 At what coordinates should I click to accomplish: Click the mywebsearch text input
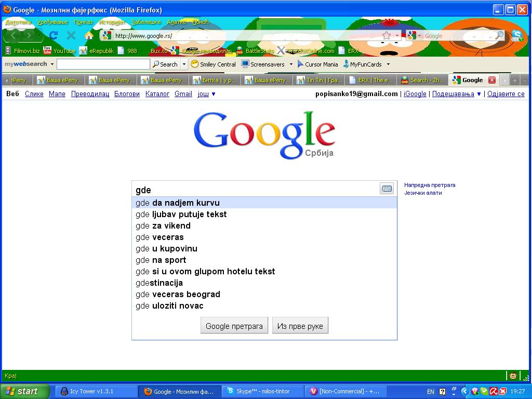[x=103, y=64]
